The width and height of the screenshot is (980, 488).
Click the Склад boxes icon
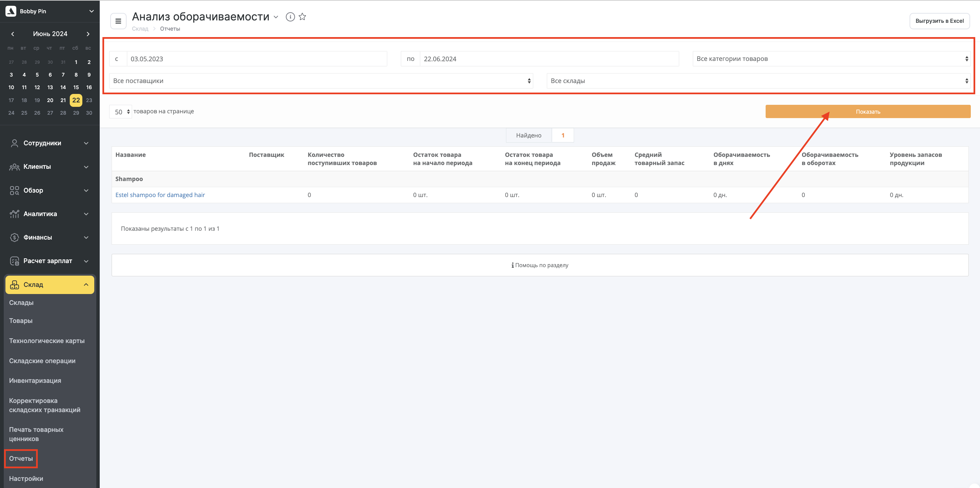14,284
